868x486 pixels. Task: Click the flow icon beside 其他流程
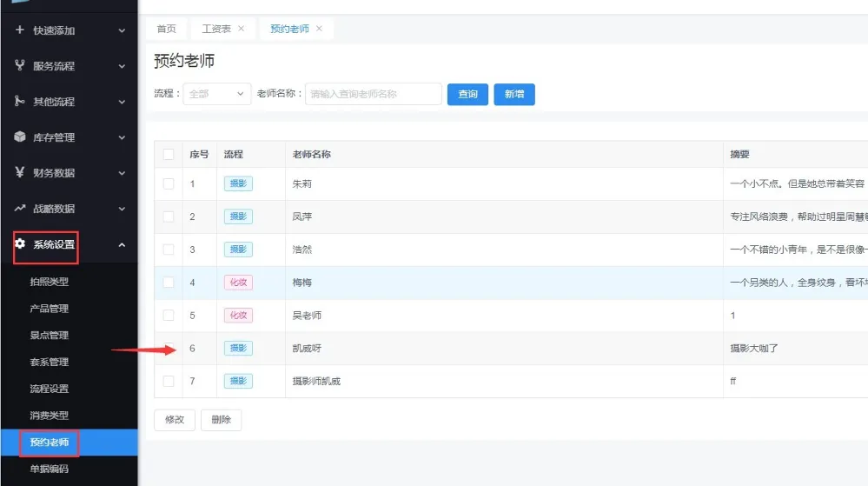click(x=20, y=102)
